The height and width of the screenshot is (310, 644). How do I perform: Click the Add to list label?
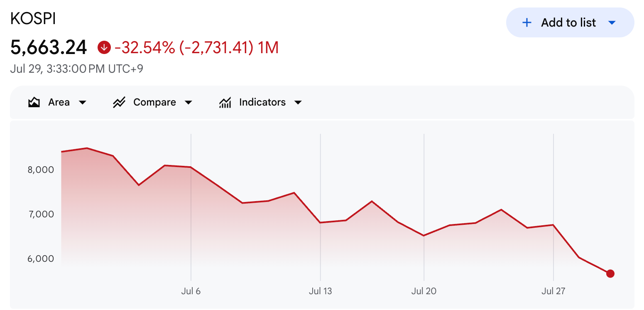(x=568, y=22)
